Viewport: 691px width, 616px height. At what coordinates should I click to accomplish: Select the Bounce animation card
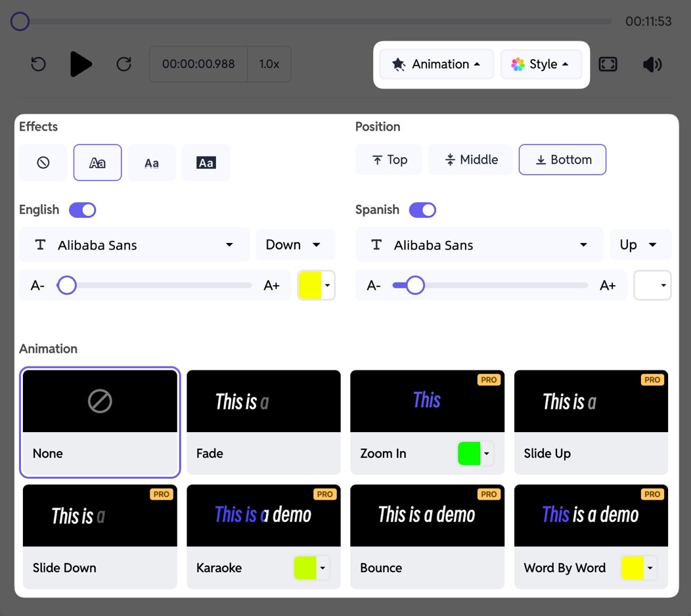(427, 537)
